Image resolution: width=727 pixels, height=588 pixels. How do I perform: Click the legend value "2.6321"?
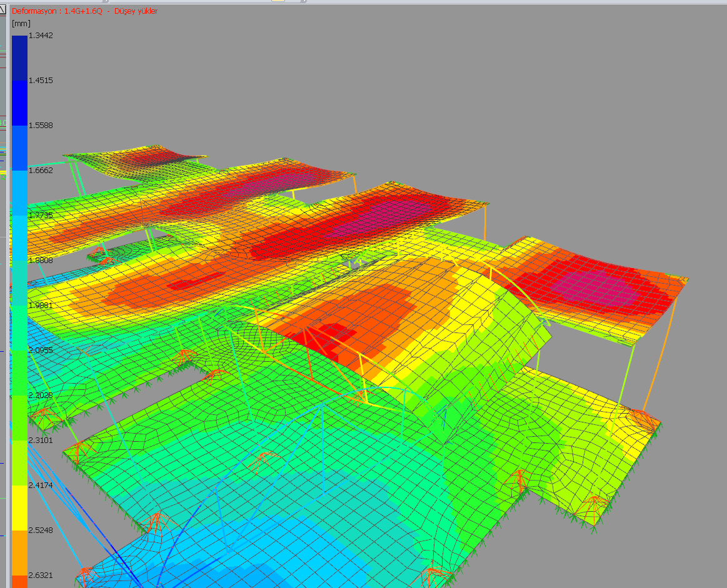[41, 575]
